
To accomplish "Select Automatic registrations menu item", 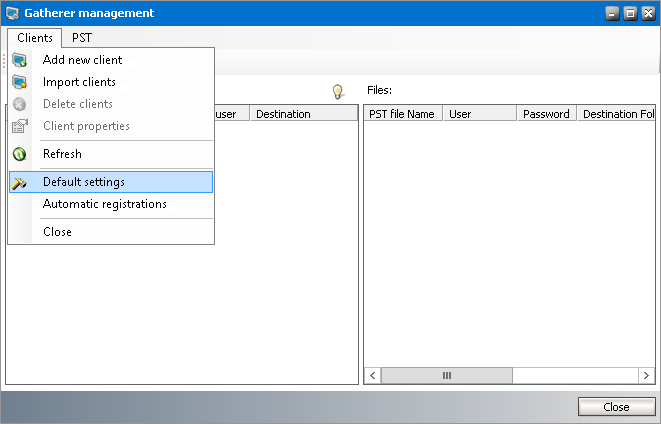I will click(x=104, y=204).
